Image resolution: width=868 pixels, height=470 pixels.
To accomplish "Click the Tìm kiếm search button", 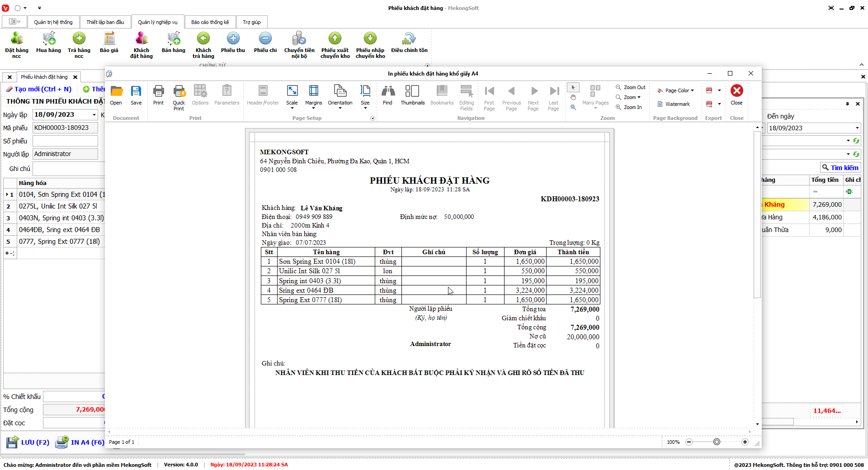I will 840,168.
